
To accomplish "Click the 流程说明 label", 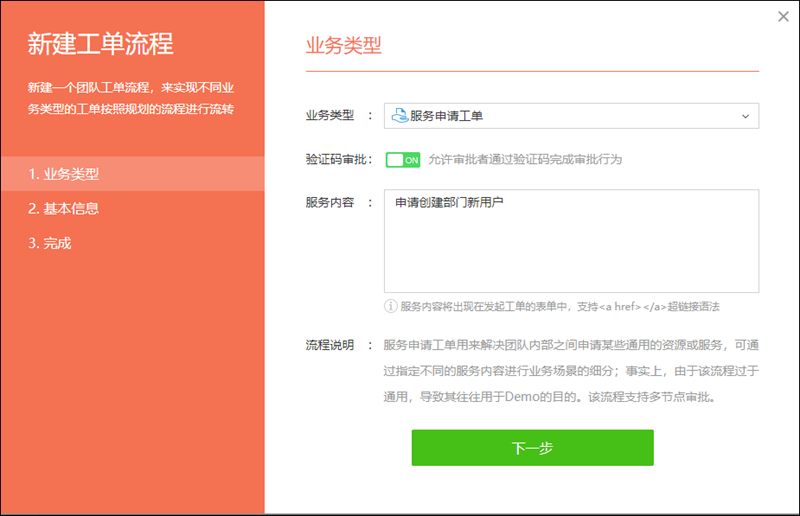I will coord(329,345).
